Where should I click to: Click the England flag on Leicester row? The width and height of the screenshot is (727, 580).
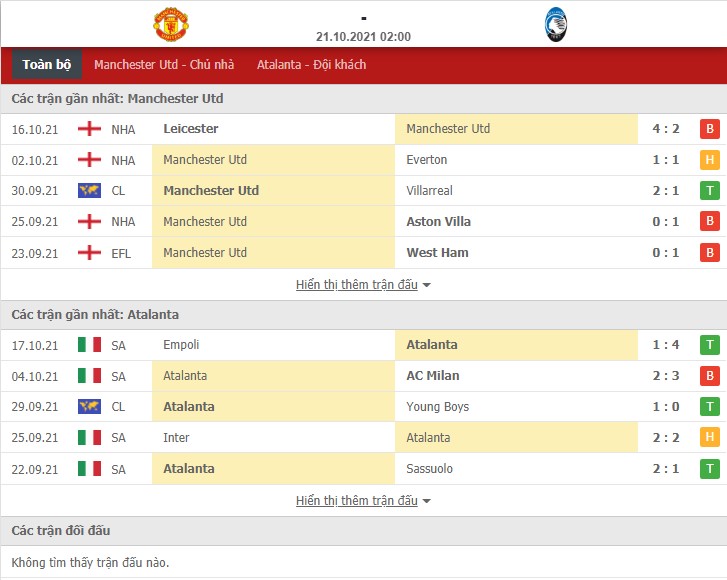pos(89,129)
